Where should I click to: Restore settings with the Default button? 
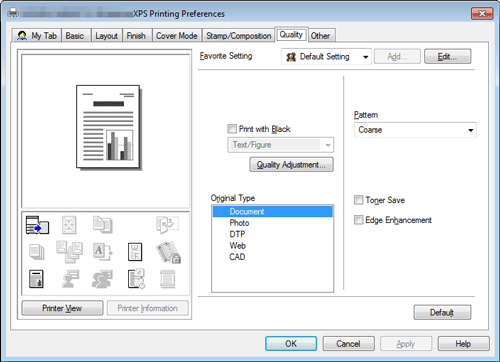tap(442, 312)
